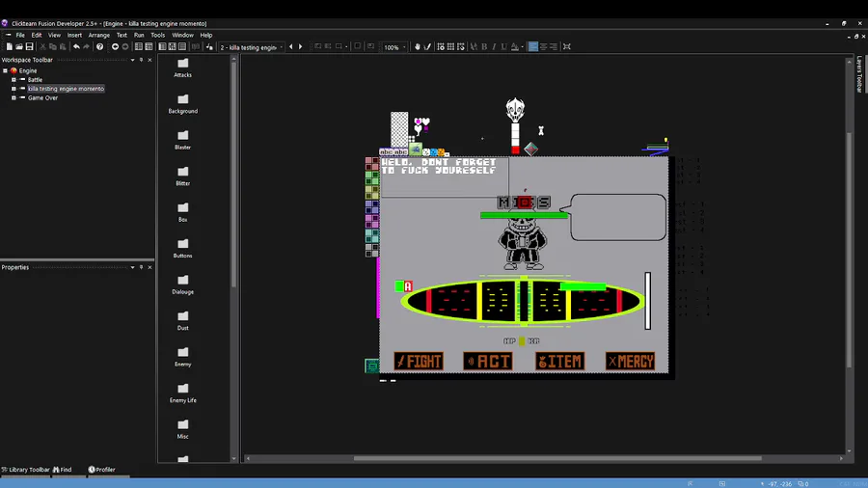Run the frame using the run icon
Image resolution: width=868 pixels, height=488 pixels.
(209, 47)
